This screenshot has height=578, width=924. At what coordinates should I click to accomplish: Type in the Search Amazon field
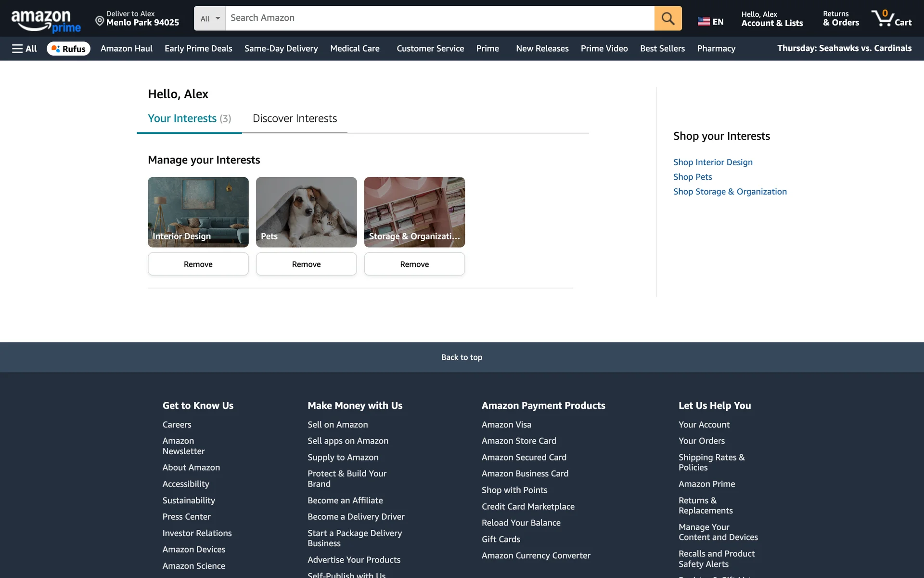(439, 18)
